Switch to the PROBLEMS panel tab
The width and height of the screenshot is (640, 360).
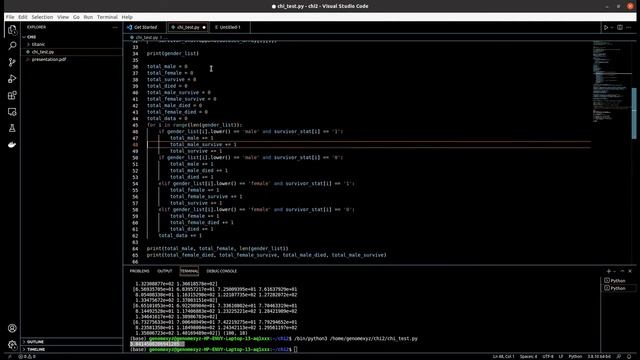(x=140, y=271)
